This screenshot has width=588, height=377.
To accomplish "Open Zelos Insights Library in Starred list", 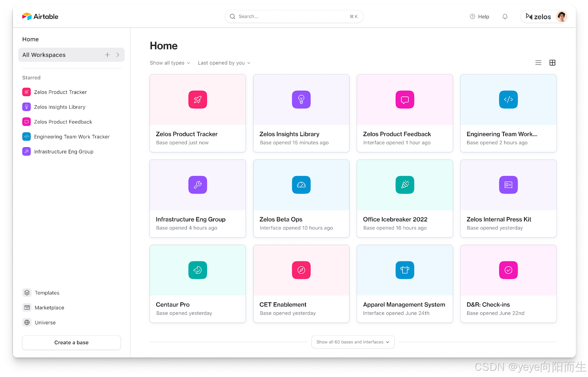I will [60, 107].
